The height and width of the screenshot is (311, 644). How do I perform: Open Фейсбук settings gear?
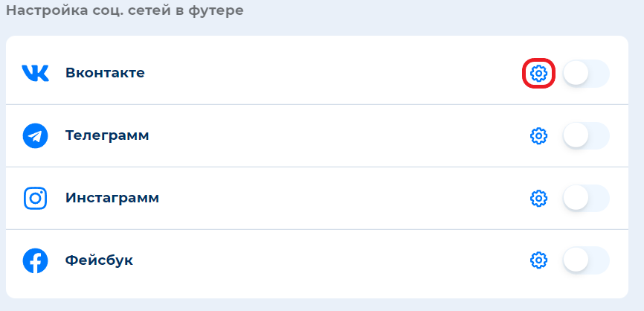point(538,260)
